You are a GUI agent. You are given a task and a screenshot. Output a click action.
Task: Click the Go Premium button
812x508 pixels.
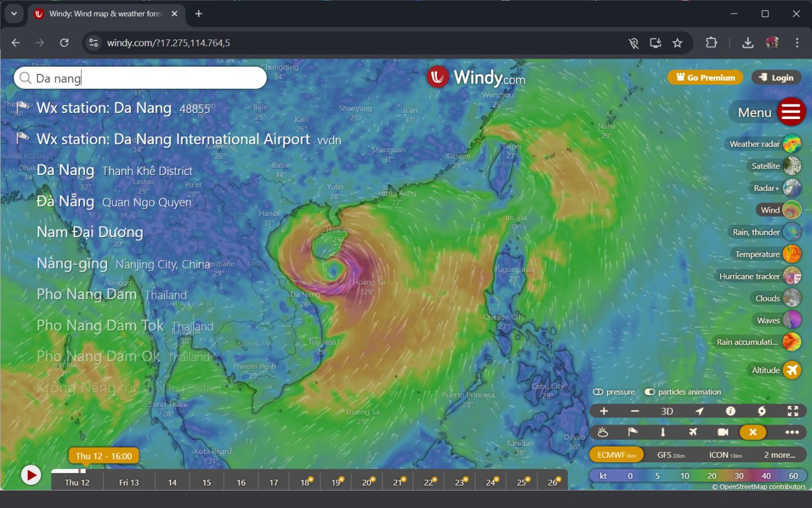(705, 77)
